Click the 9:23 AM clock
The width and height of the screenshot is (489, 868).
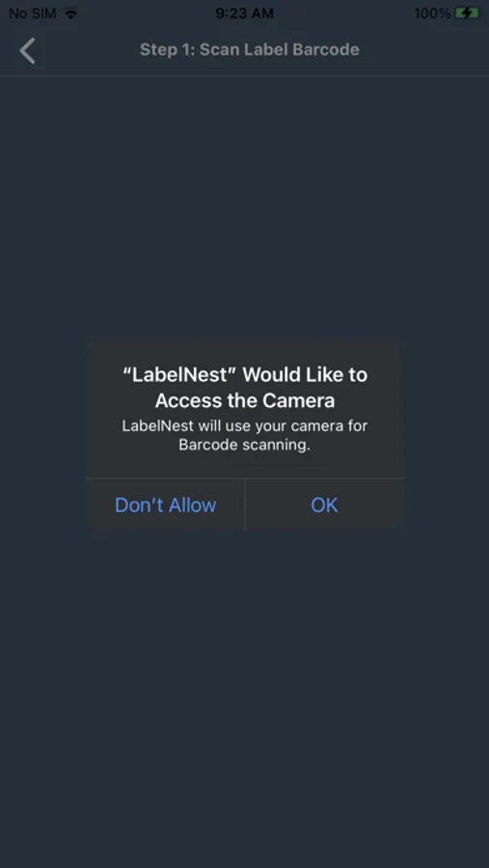pos(244,14)
